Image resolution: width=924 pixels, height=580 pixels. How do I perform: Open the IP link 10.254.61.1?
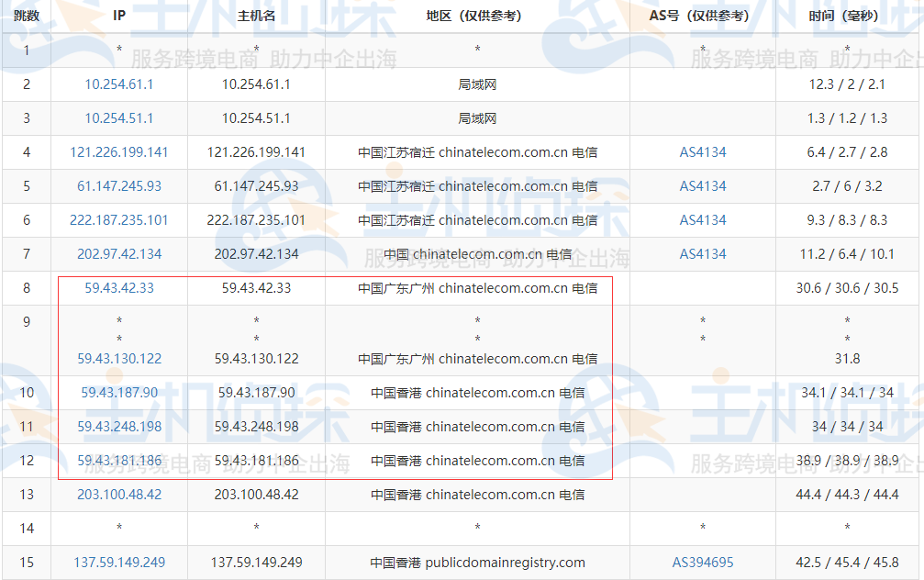(118, 84)
